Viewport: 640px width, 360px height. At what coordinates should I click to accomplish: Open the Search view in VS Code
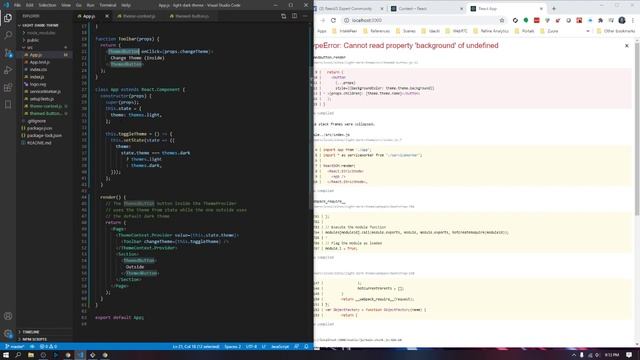click(8, 35)
